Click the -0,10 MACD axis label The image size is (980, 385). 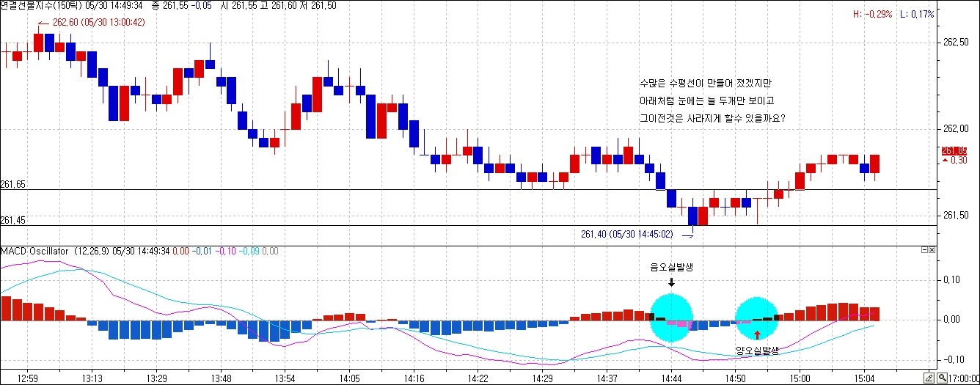953,360
